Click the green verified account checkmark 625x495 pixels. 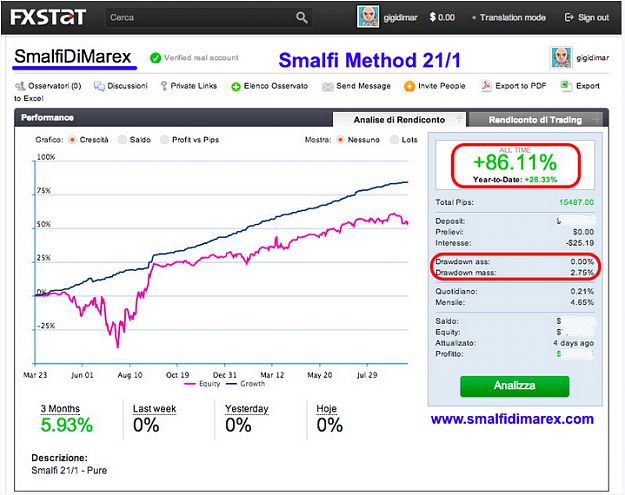point(155,58)
